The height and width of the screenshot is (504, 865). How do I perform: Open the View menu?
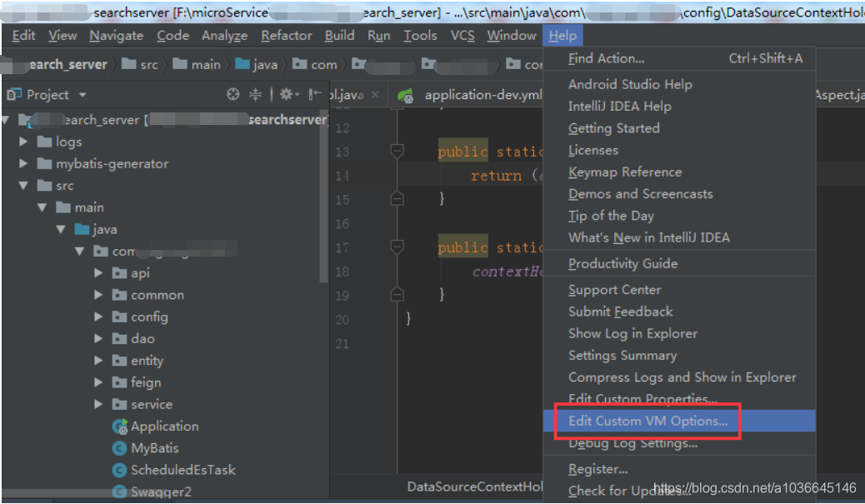(x=62, y=35)
